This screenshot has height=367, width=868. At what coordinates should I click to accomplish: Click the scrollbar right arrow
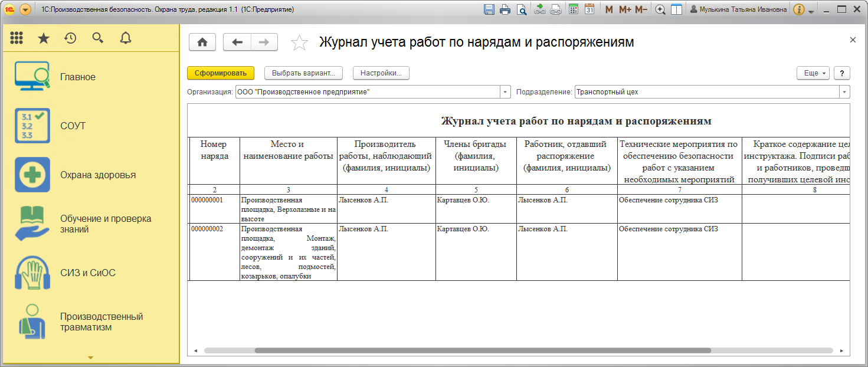(842, 350)
